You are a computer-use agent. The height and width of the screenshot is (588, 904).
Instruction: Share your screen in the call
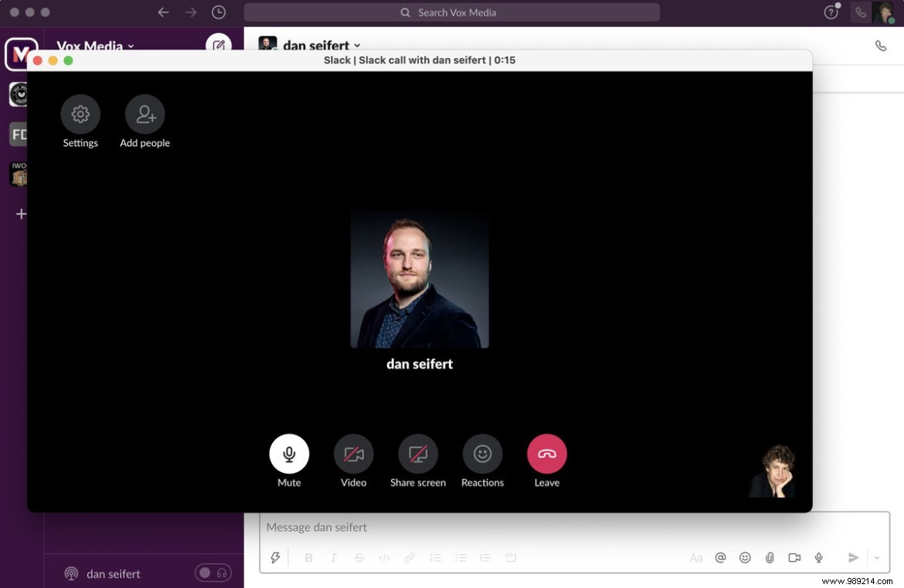pyautogui.click(x=418, y=454)
